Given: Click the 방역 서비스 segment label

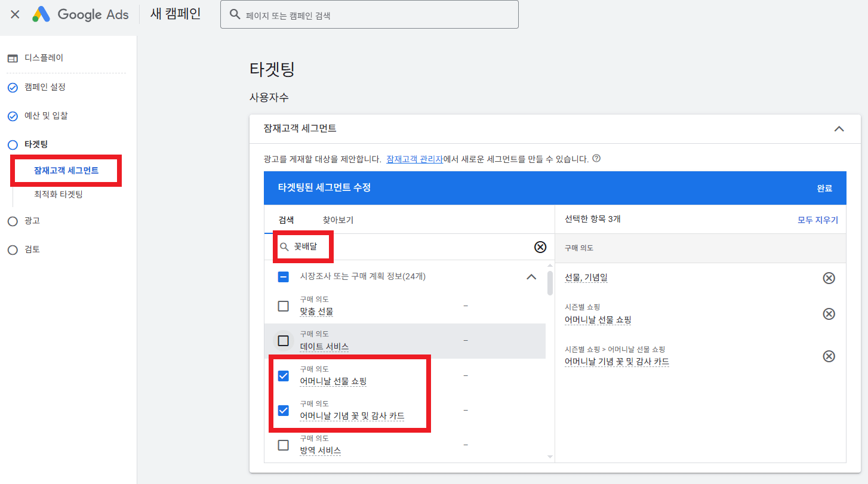Looking at the screenshot, I should point(320,451).
